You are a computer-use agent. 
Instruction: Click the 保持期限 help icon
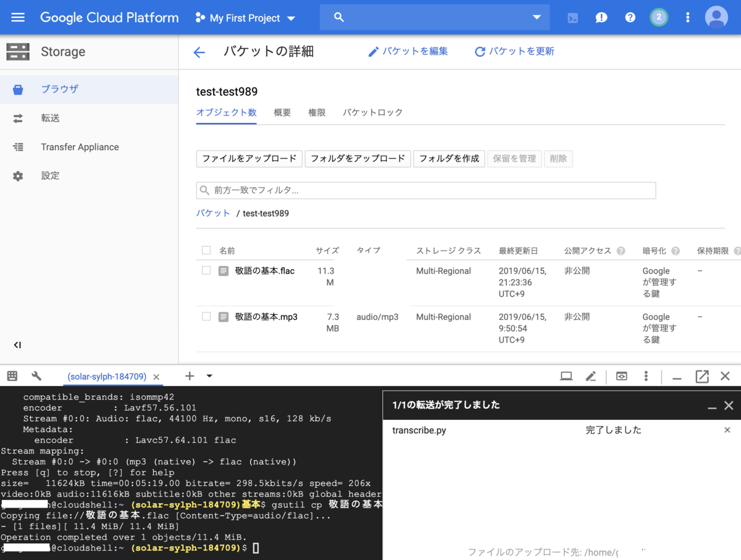pyautogui.click(x=737, y=251)
